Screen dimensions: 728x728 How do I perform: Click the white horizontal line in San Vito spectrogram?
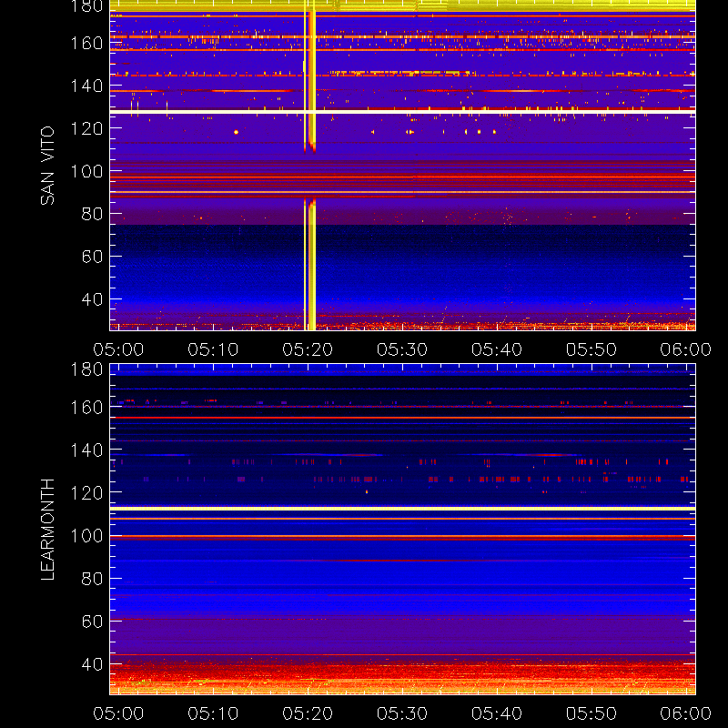[402, 112]
